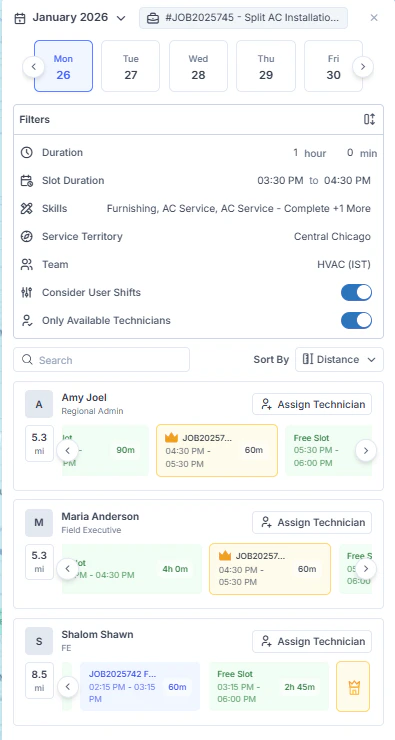
Task: Assign technician Shalom Shawn
Action: coord(312,641)
